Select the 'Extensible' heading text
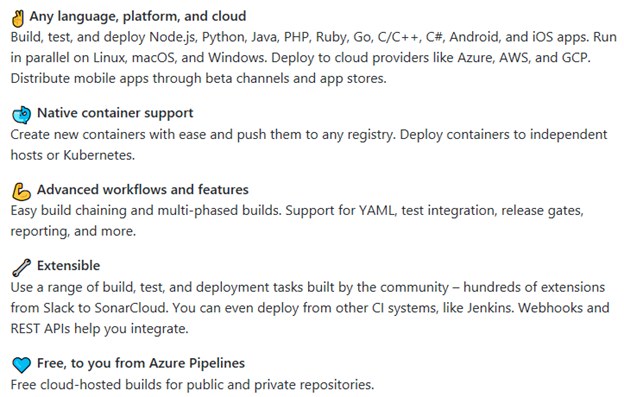 68,266
